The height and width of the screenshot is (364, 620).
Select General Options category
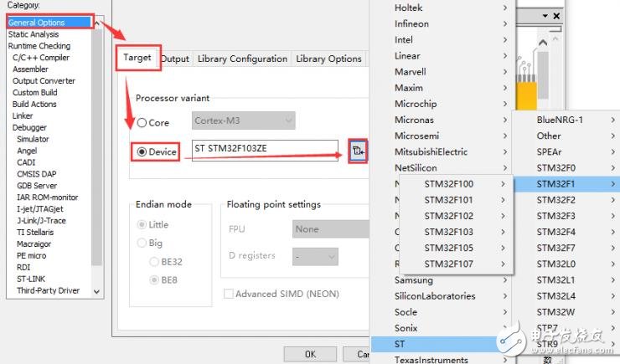point(49,22)
